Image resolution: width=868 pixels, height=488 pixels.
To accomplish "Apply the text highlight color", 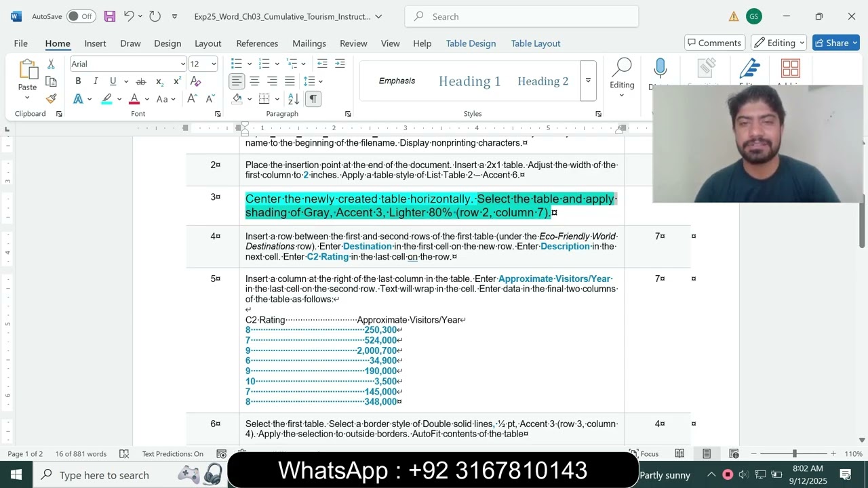I will click(x=106, y=99).
